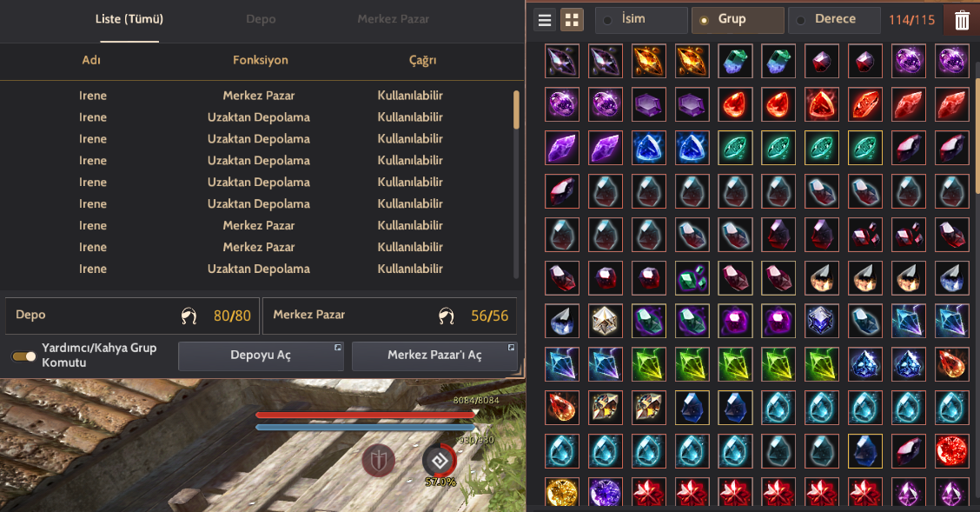Toggle Yardımcı/Kahya Grup Komutu switch
Viewport: 980px width, 512px height.
pos(23,356)
